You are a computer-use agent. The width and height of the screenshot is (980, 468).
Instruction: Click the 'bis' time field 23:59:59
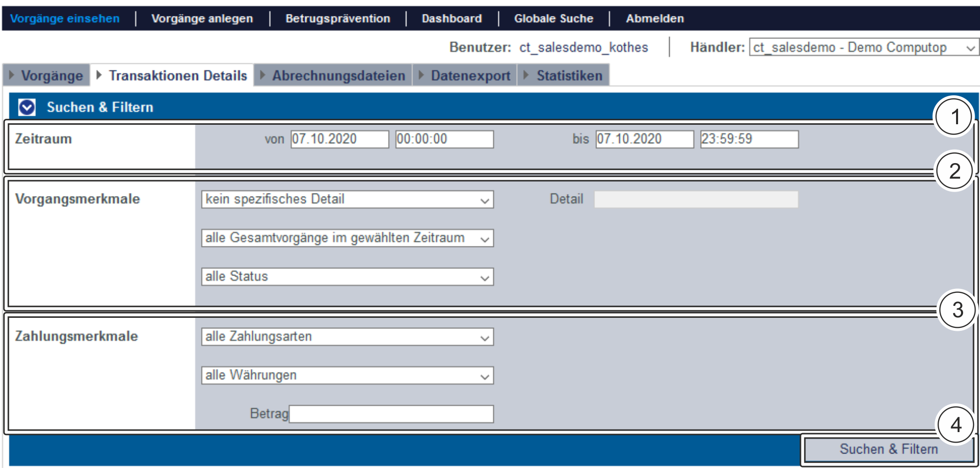point(749,139)
